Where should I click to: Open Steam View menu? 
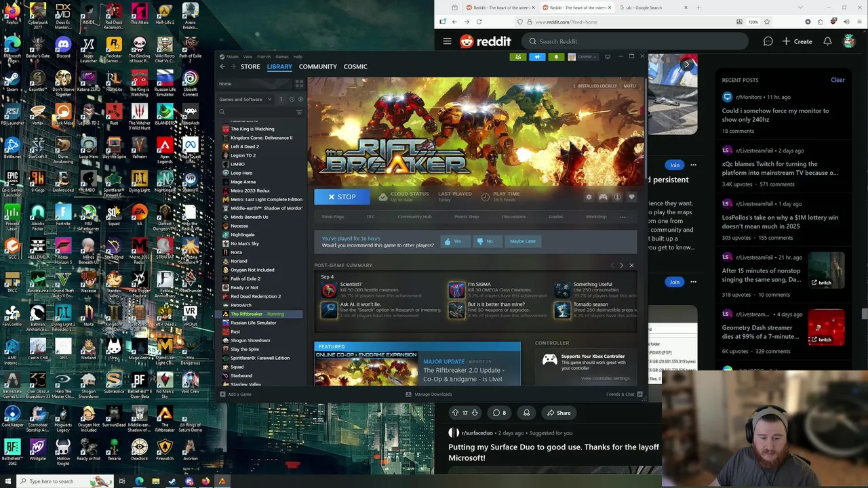tap(248, 57)
